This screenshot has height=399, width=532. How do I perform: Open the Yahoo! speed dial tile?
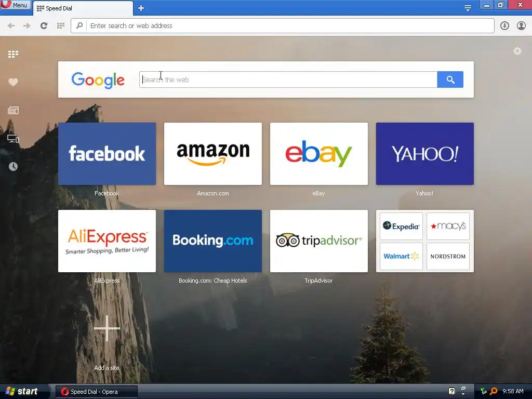click(425, 154)
